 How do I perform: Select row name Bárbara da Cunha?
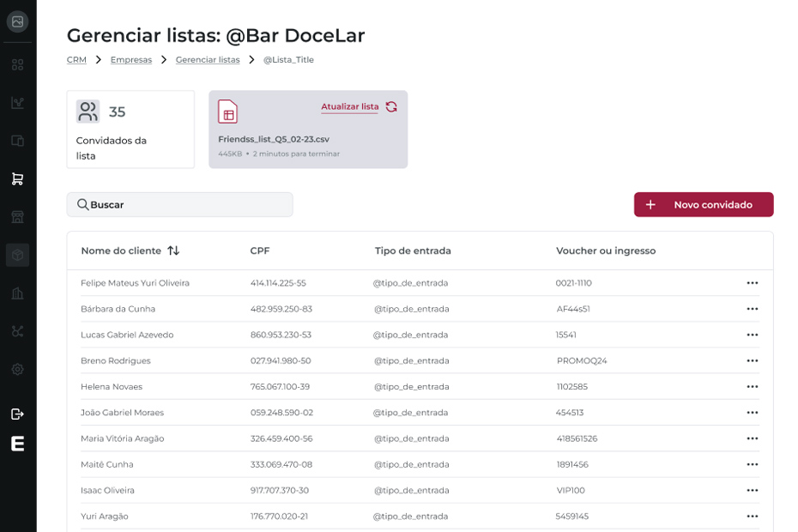coord(118,309)
